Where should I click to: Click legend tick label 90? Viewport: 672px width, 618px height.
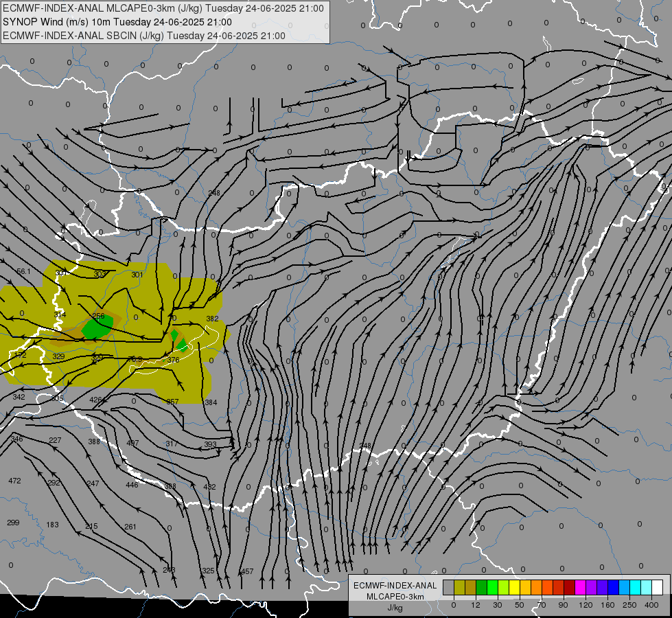click(563, 605)
